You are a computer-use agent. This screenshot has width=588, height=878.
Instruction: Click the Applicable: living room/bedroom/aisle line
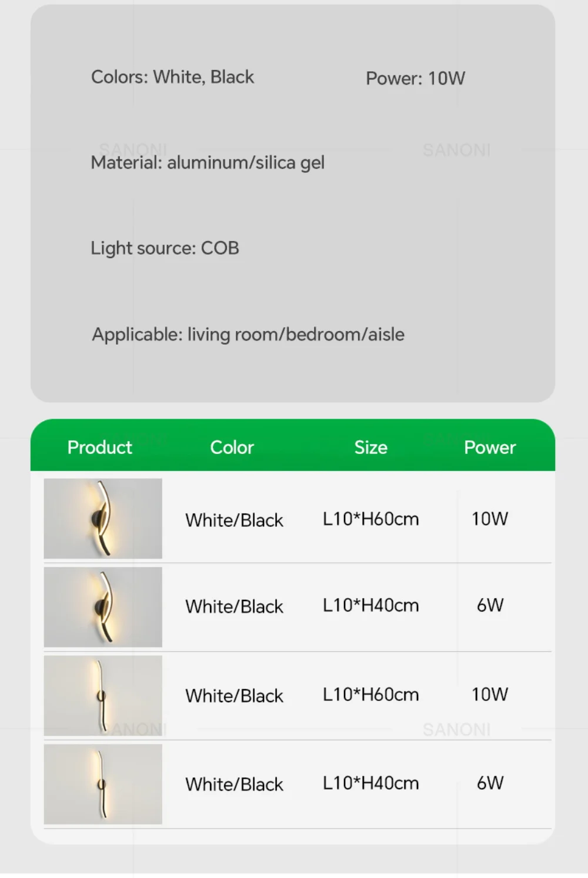pyautogui.click(x=248, y=335)
